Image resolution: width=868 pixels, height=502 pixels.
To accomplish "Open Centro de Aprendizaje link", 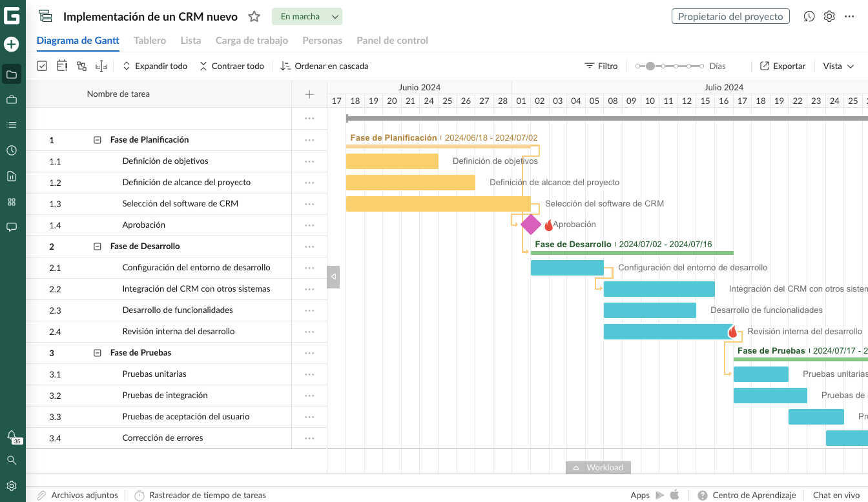I will tap(747, 495).
